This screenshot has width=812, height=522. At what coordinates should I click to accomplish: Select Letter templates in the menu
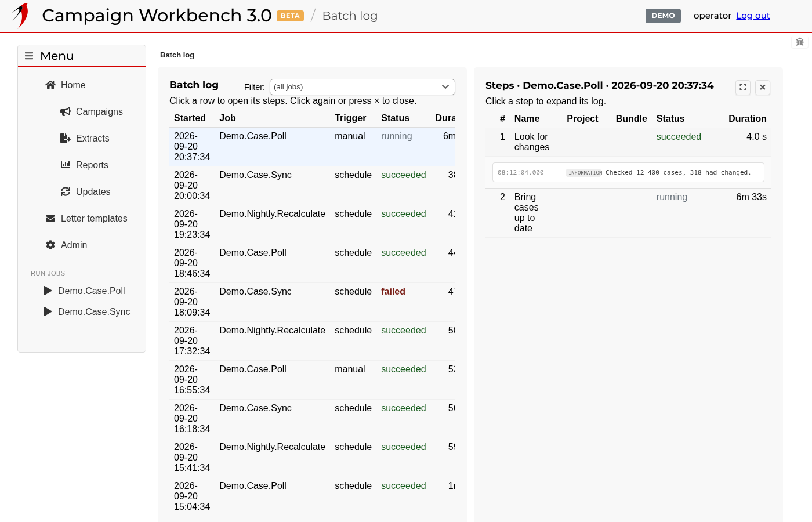click(94, 218)
